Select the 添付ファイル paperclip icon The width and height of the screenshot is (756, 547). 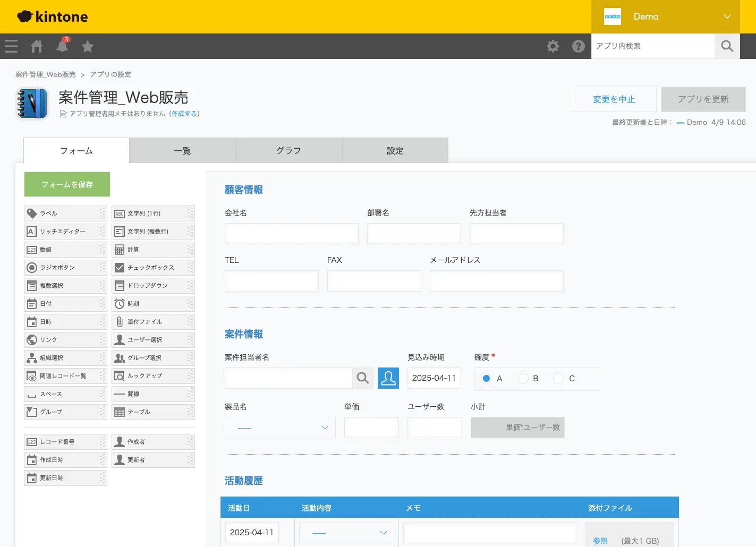point(120,322)
